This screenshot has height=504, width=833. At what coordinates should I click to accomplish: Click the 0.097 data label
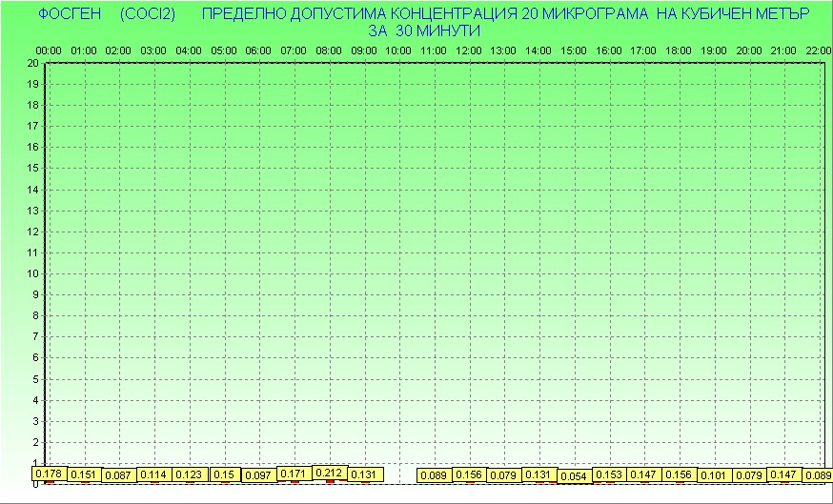(259, 475)
